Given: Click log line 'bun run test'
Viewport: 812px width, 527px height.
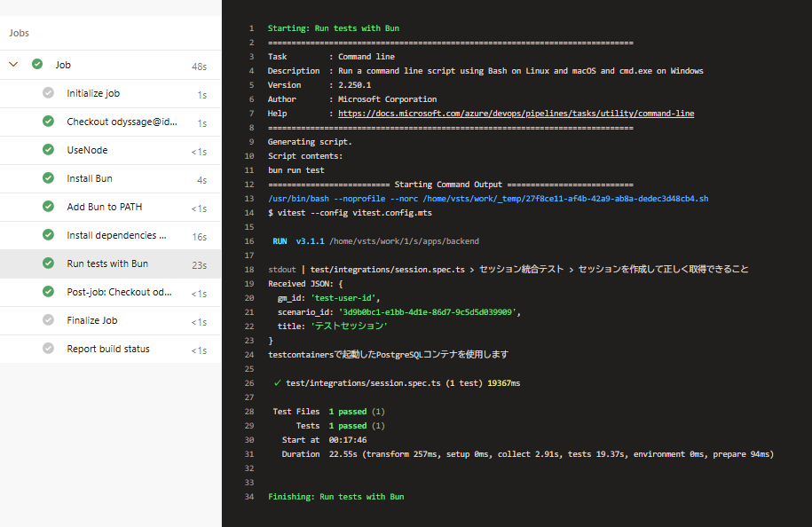Looking at the screenshot, I should [x=296, y=170].
